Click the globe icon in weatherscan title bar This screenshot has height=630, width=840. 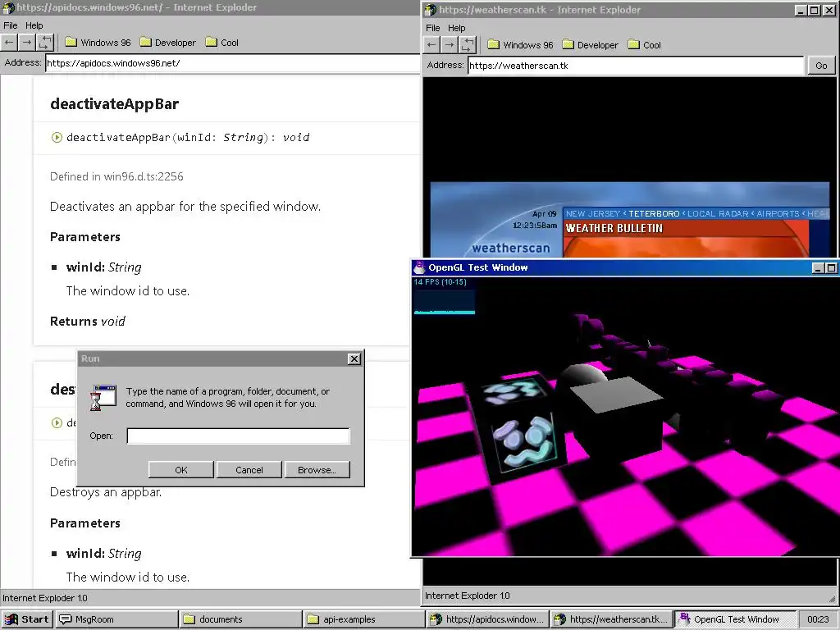tap(431, 10)
